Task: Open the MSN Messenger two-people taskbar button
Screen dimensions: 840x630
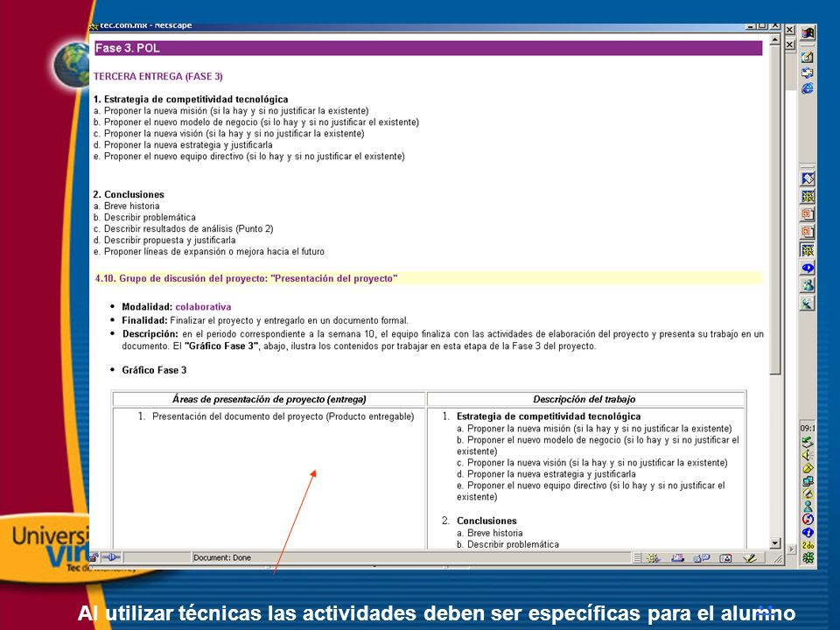Action: (x=808, y=285)
